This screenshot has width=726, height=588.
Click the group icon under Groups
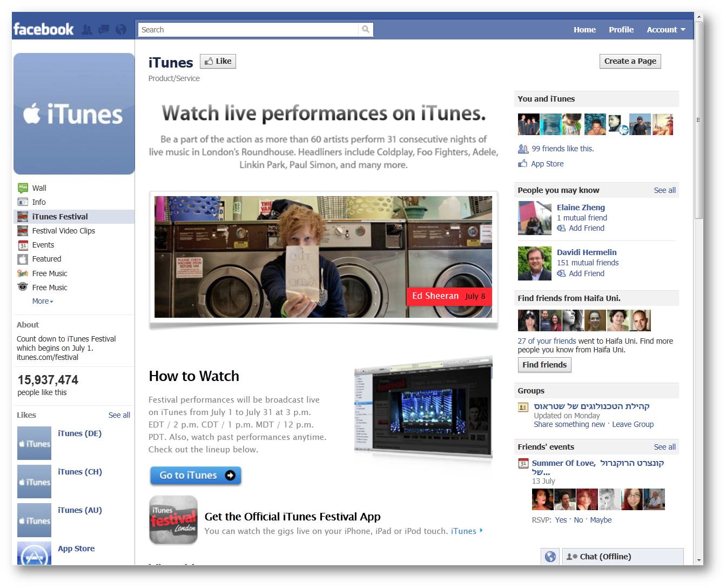(523, 407)
